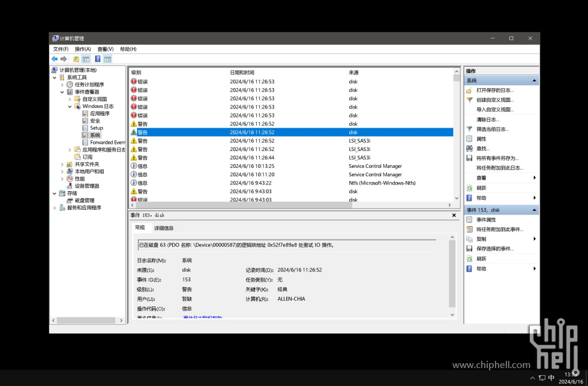Sort events by 来源 column header
Screen dimensions: 588x386
(388, 73)
